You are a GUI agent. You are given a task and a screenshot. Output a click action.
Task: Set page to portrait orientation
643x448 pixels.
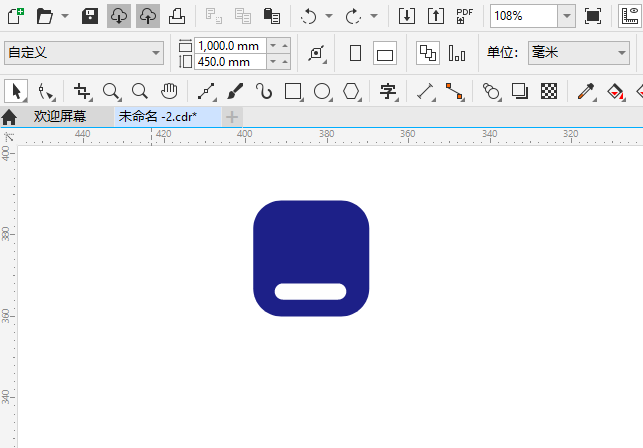coord(356,53)
